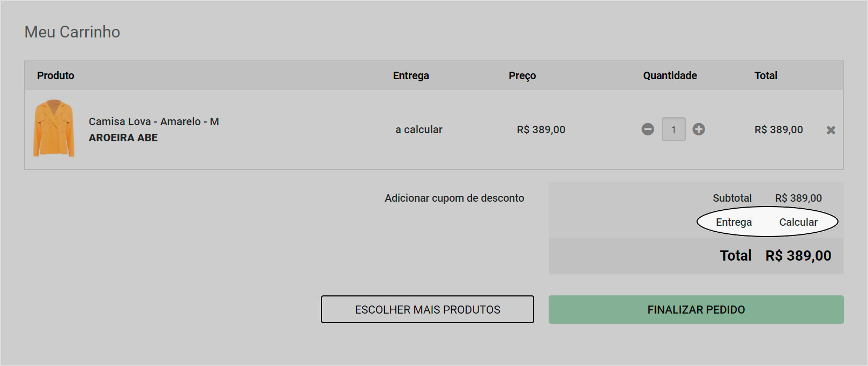Click the Subtotal label in summary
Screen dimensions: 868x366
pos(732,198)
